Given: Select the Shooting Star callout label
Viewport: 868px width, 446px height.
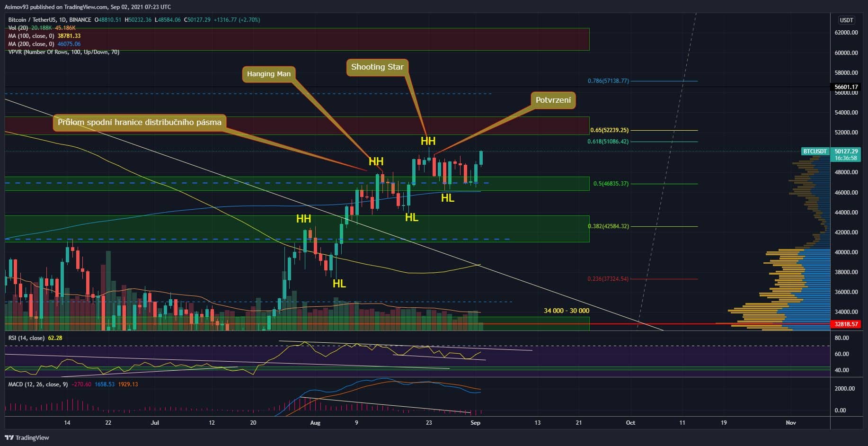Looking at the screenshot, I should 377,67.
